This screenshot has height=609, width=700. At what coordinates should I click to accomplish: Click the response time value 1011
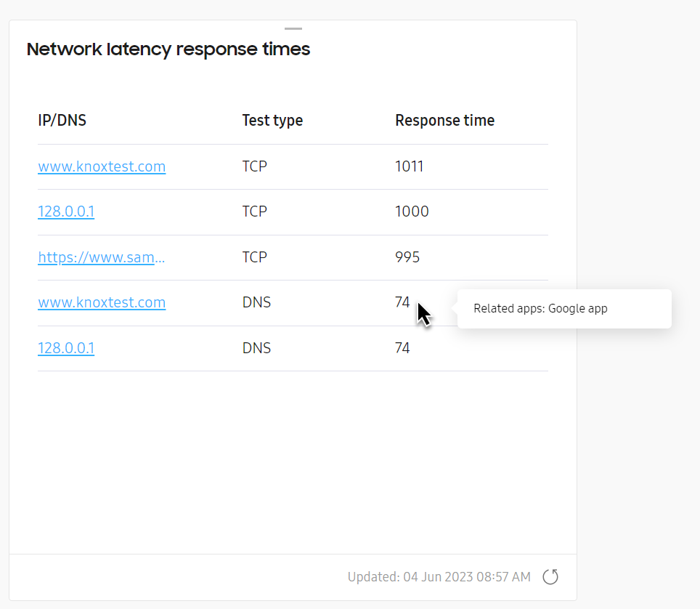tap(409, 166)
